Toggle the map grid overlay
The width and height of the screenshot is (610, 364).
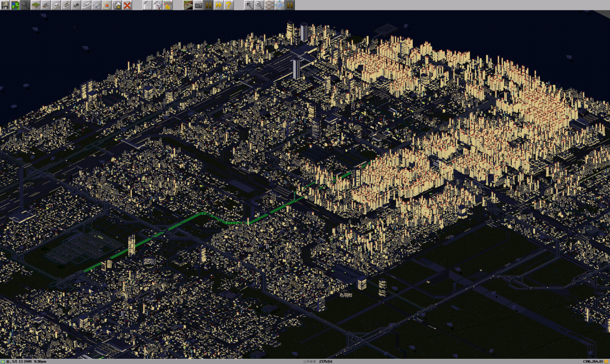pos(269,5)
